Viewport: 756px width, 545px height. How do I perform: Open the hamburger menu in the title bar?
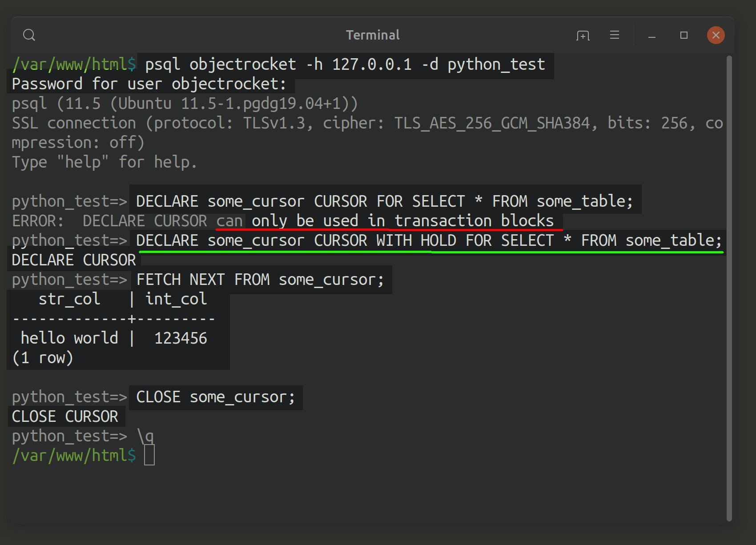(x=615, y=35)
